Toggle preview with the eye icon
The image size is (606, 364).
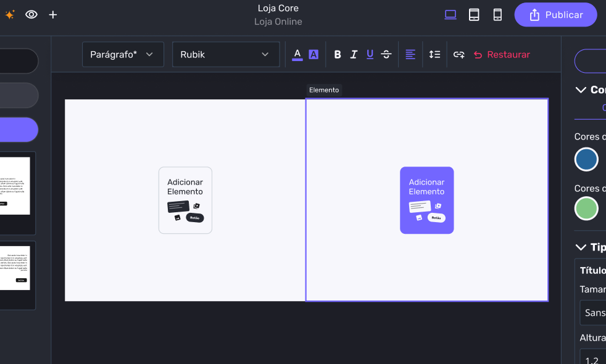31,15
